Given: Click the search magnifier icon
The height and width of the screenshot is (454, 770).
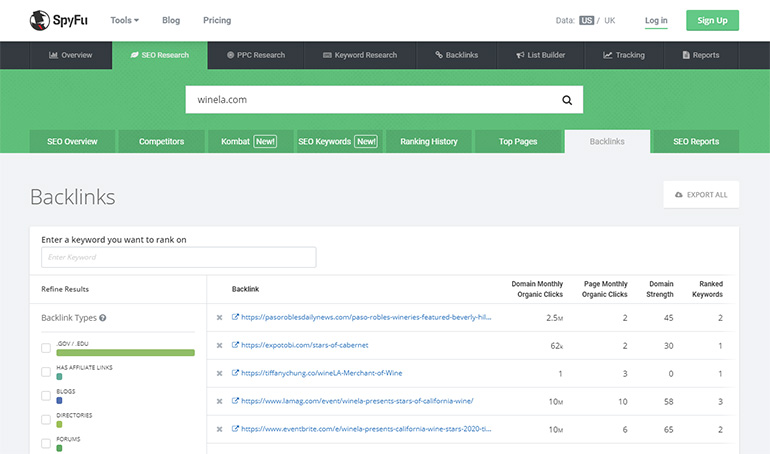Looking at the screenshot, I should point(567,100).
